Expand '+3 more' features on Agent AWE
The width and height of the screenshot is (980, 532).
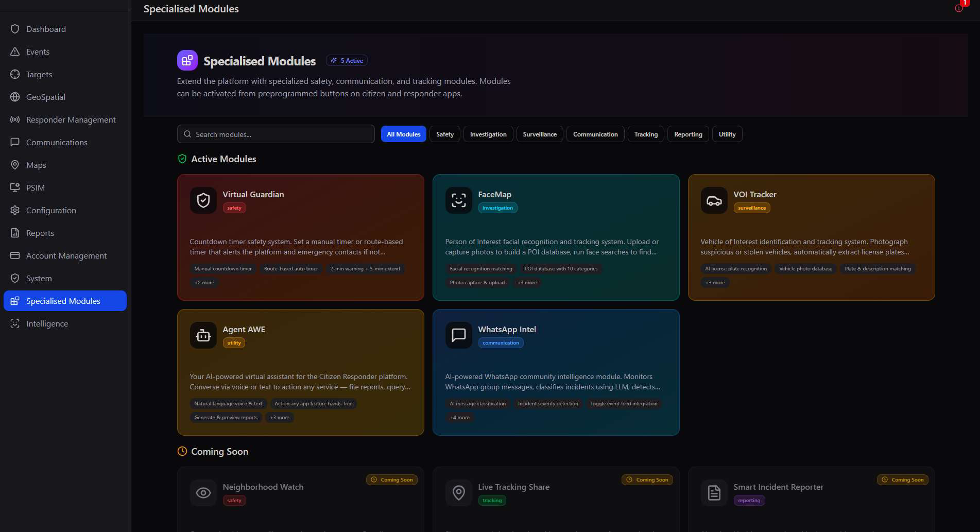(280, 417)
